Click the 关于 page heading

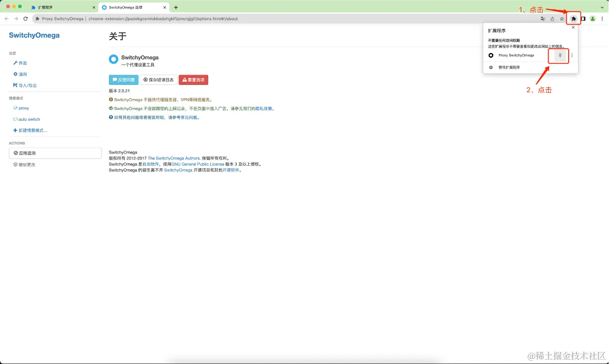[118, 36]
